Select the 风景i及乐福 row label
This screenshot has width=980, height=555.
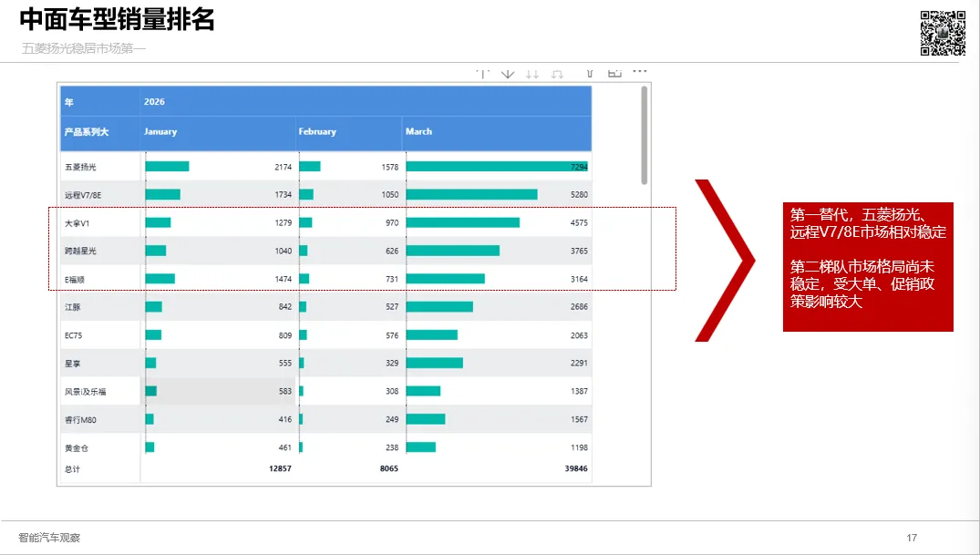tap(85, 392)
